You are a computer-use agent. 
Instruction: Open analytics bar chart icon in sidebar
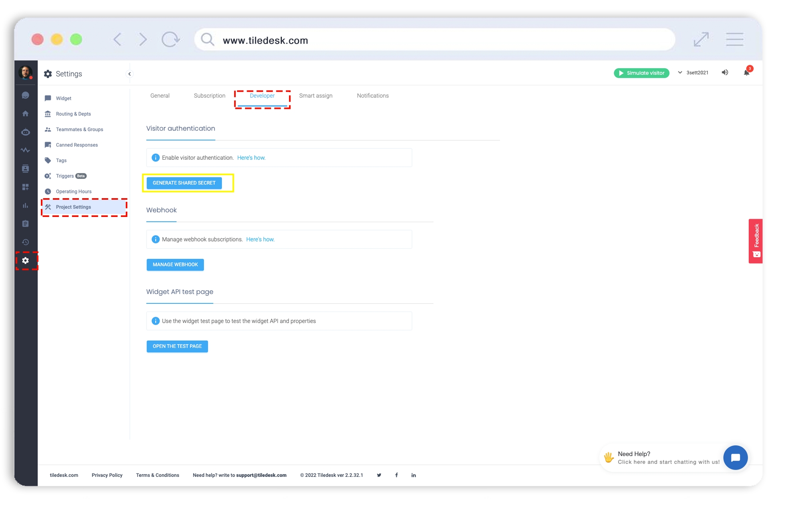click(25, 205)
